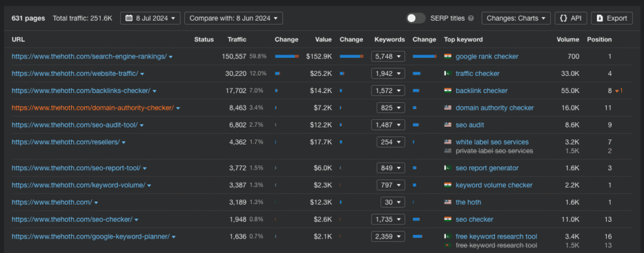
Task: Toggle the SERP titles switch
Action: [416, 18]
